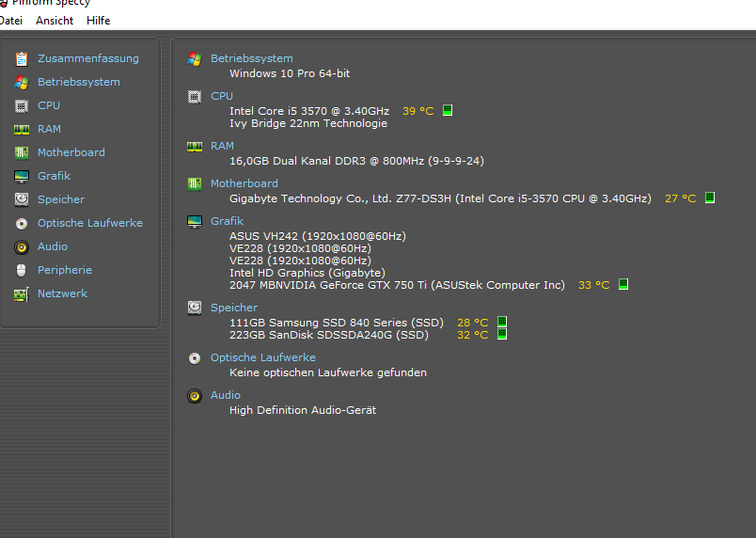This screenshot has height=538, width=756.
Task: Follow the Motherboard heading link in summary
Action: tap(244, 183)
